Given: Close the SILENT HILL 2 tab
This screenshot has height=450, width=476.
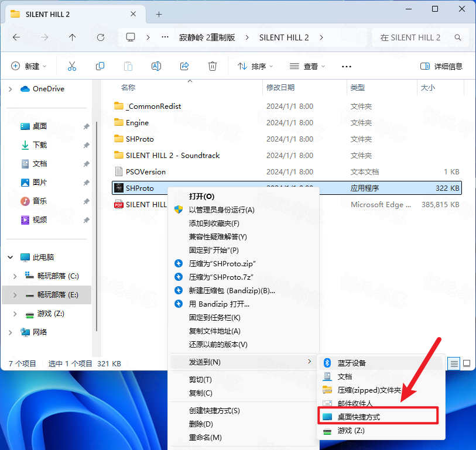Looking at the screenshot, I should pos(133,14).
